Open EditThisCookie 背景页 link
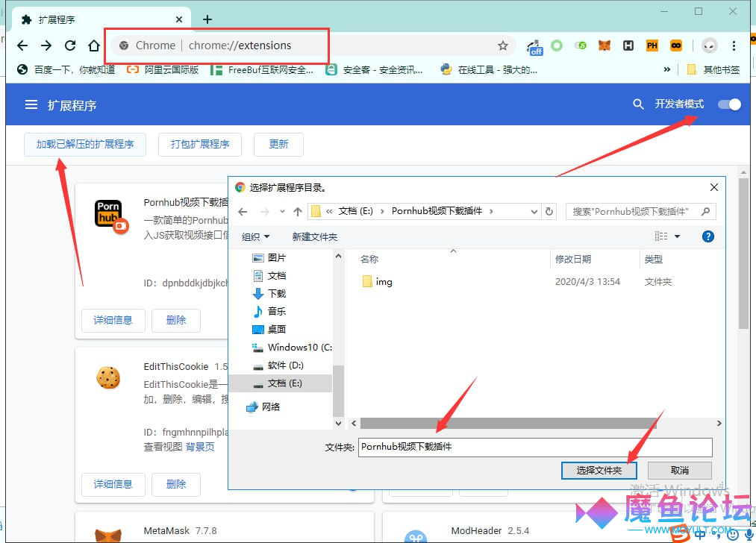The width and height of the screenshot is (756, 543). click(200, 447)
